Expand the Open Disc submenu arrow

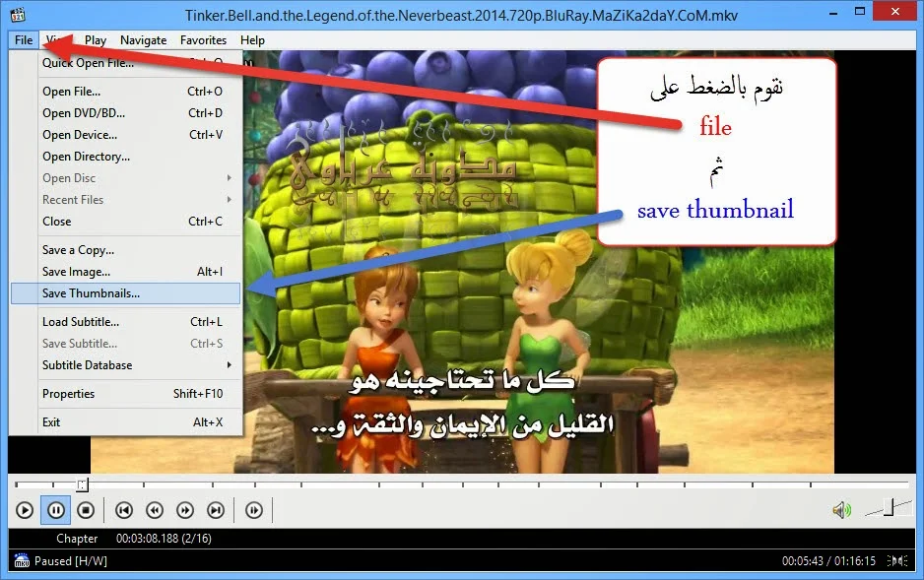[x=229, y=178]
